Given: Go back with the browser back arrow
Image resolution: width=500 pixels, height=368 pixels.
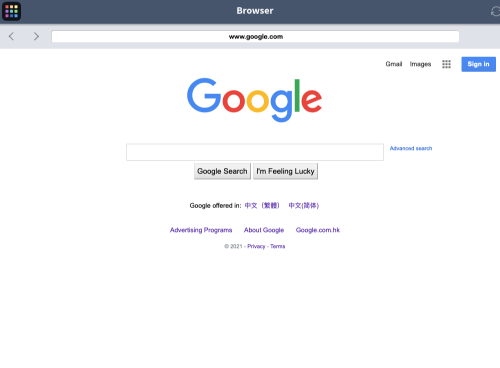Looking at the screenshot, I should tap(11, 36).
